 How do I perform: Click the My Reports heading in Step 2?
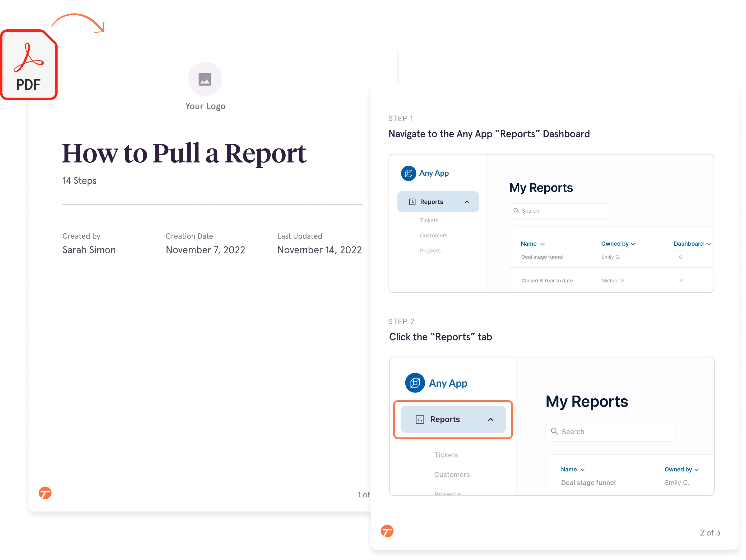point(587,401)
